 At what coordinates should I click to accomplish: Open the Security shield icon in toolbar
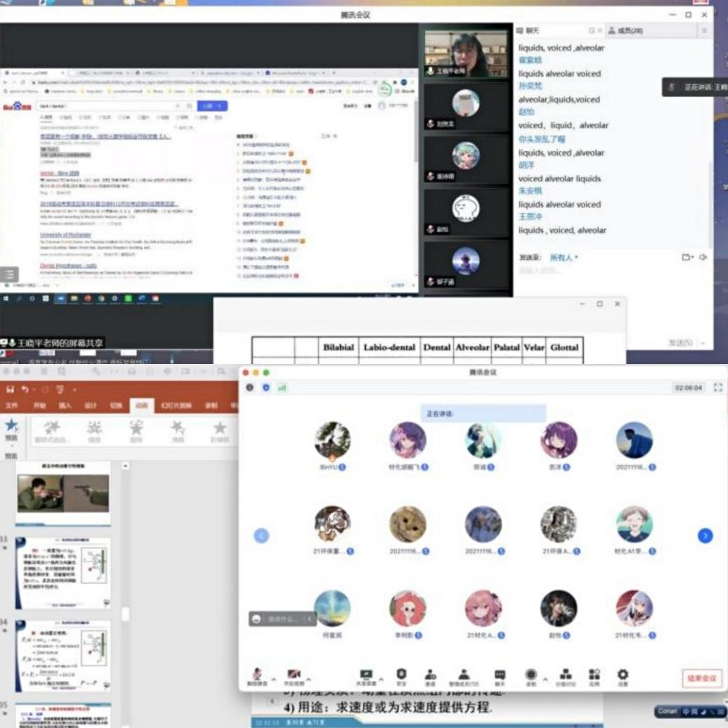click(x=401, y=675)
